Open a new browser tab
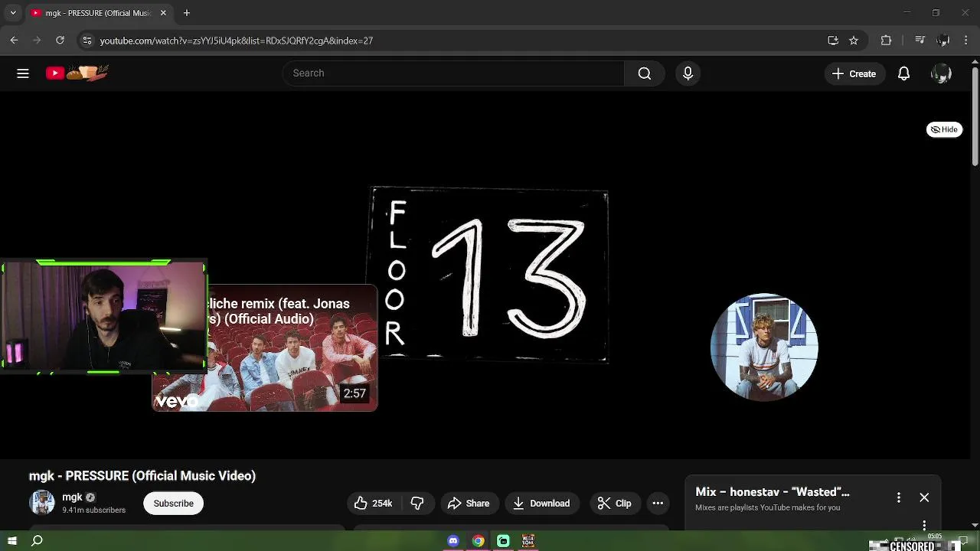 point(187,13)
